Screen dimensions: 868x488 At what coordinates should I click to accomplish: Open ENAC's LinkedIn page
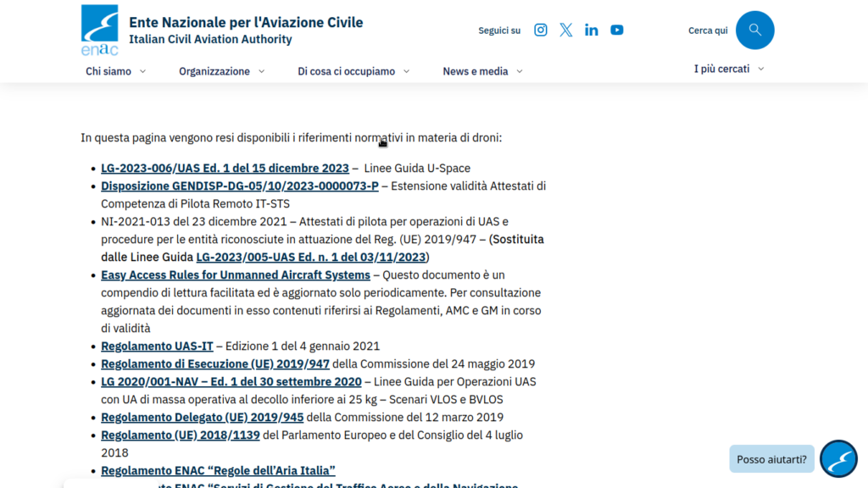pos(591,30)
